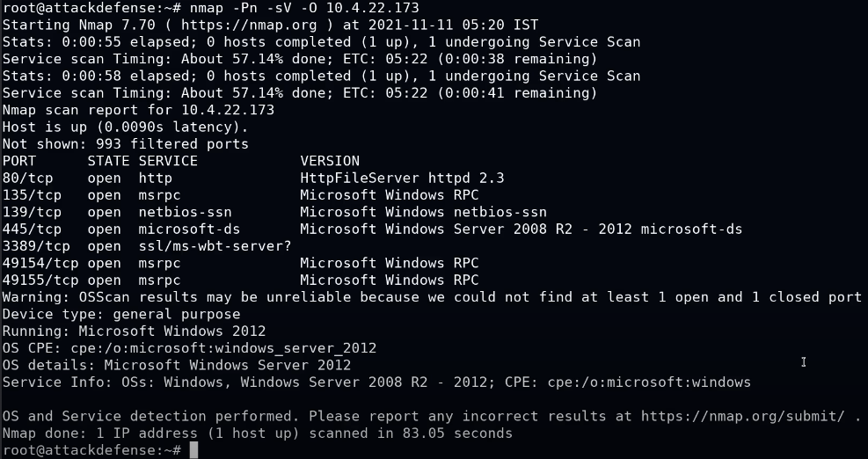Screen dimensions: 868x459
Task: Click the 139/tcp port entry
Action: [x=32, y=212]
